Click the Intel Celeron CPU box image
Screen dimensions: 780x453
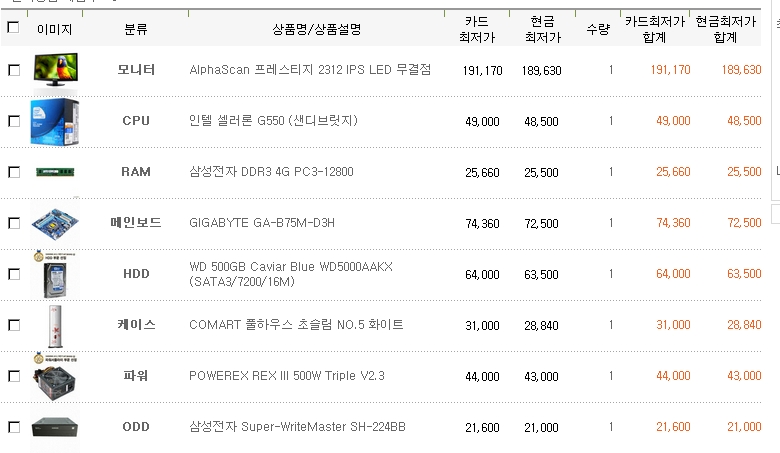[x=55, y=121]
